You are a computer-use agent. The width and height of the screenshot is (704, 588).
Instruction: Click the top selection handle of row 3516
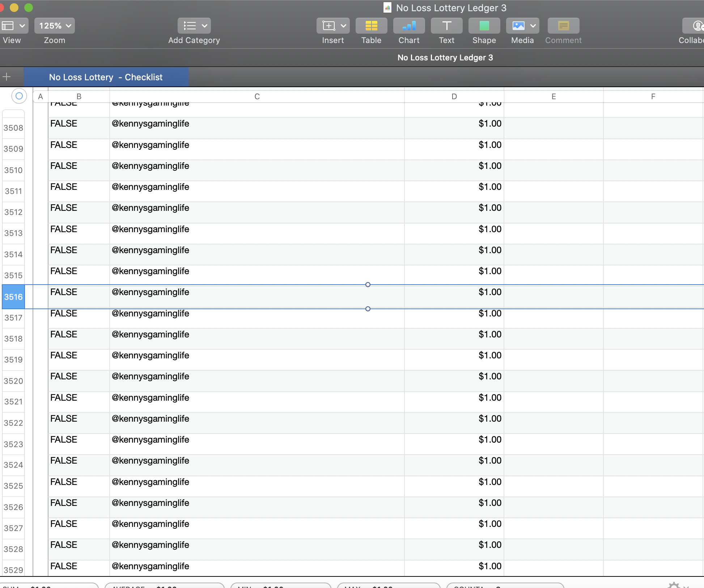coord(368,285)
